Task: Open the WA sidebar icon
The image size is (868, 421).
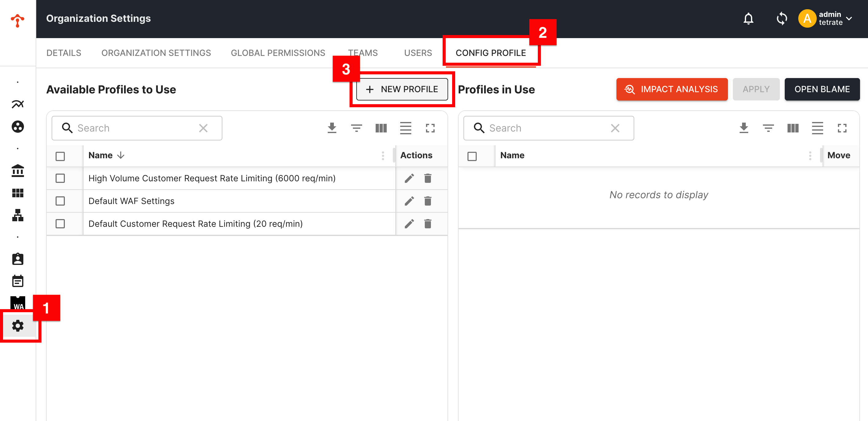Action: click(18, 303)
